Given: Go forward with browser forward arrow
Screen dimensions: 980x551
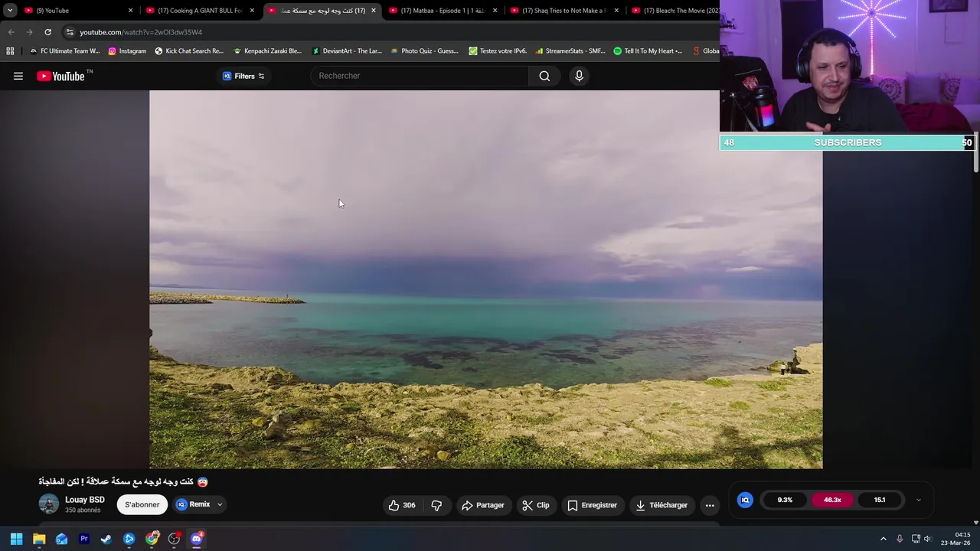Looking at the screenshot, I should [x=29, y=32].
